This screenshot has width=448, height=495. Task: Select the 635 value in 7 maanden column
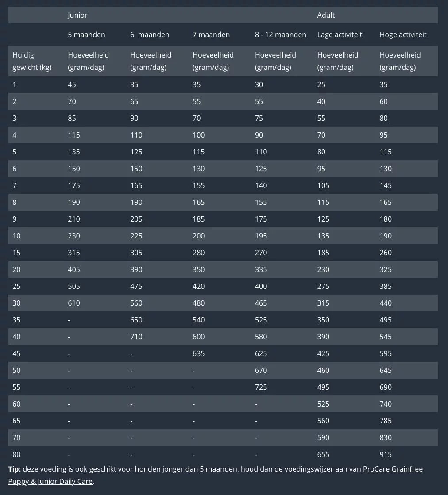click(199, 353)
